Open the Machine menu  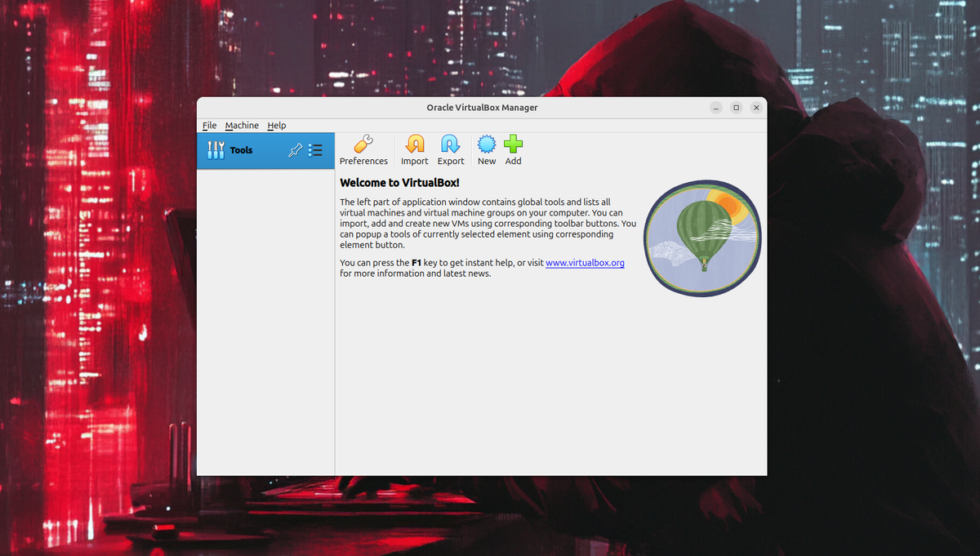(242, 125)
